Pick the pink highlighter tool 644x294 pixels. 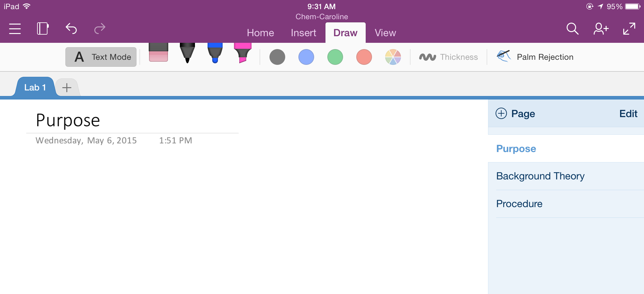tap(242, 53)
